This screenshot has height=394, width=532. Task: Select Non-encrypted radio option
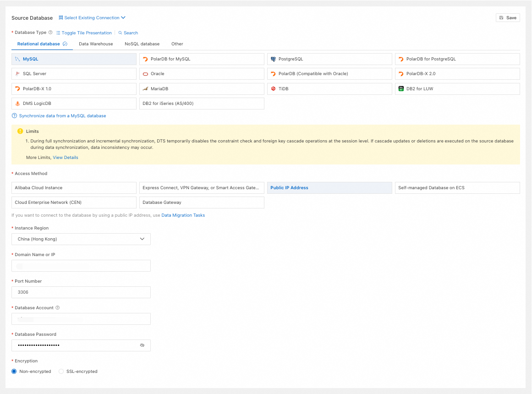14,372
